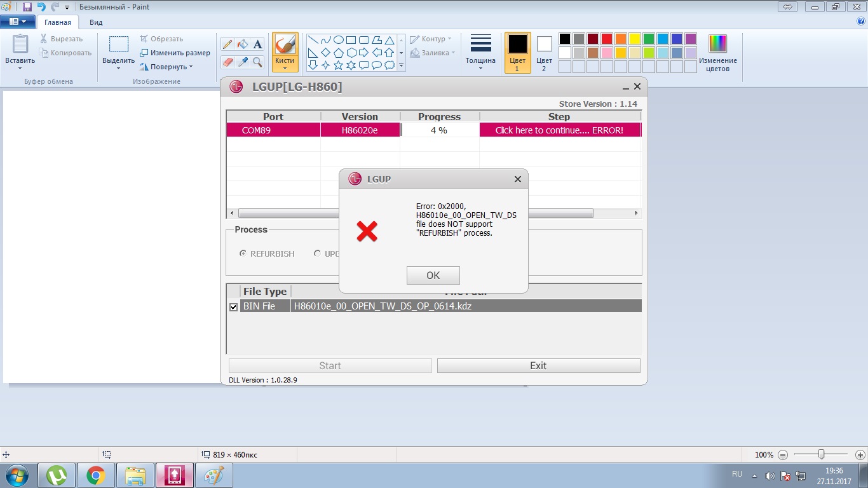868x488 pixels.
Task: Click the Save icon in Paint title bar
Action: pyautogui.click(x=27, y=7)
